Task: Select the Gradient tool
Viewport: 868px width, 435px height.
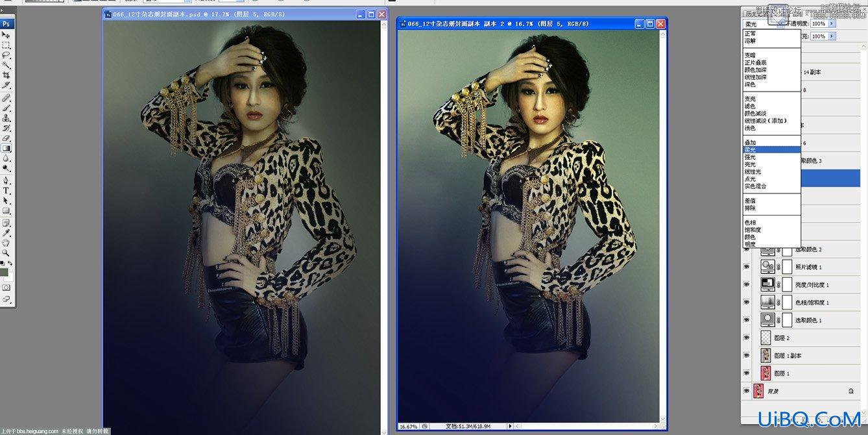Action: point(6,148)
